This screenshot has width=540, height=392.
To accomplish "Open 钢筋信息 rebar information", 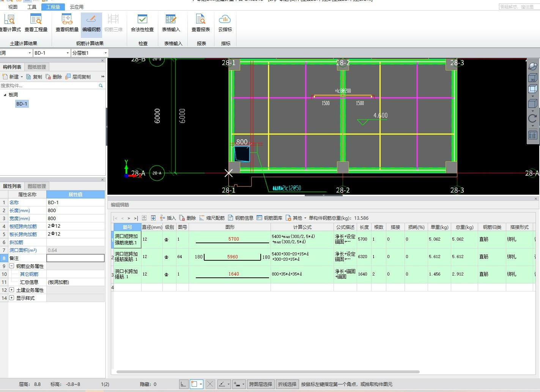I will click(241, 218).
